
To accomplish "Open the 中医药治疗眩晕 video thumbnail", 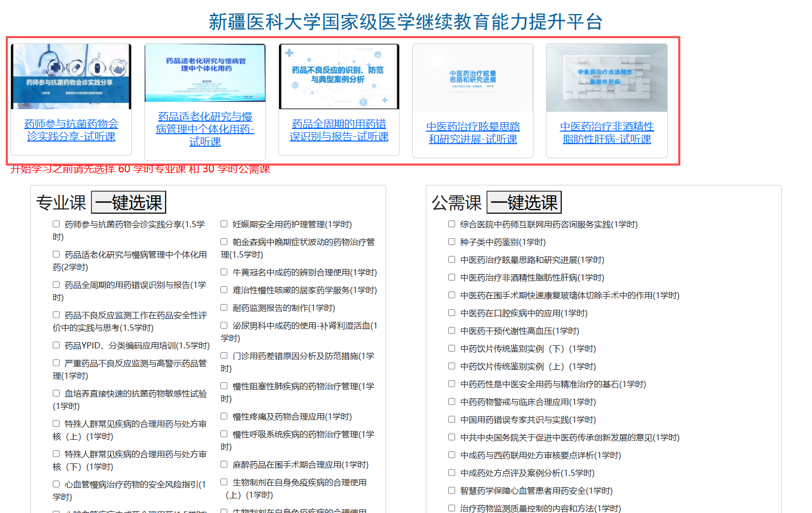I will (472, 78).
